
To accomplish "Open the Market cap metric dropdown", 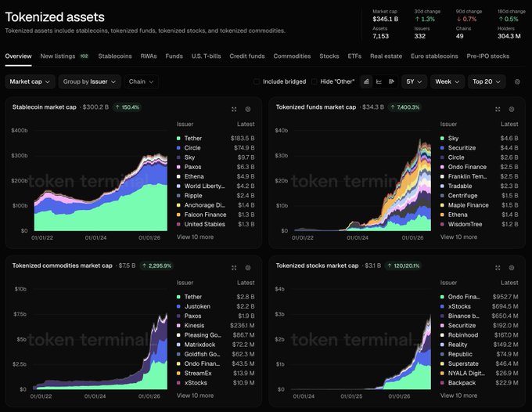I will coord(30,81).
